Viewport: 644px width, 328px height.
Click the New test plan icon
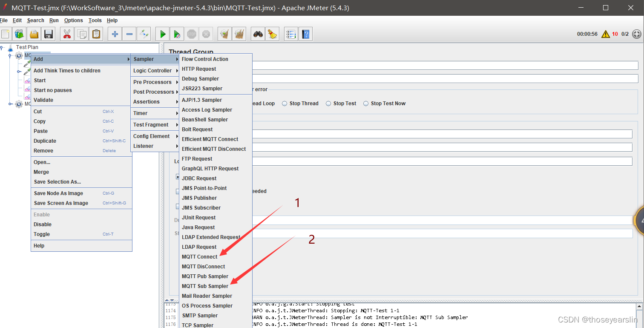click(6, 34)
